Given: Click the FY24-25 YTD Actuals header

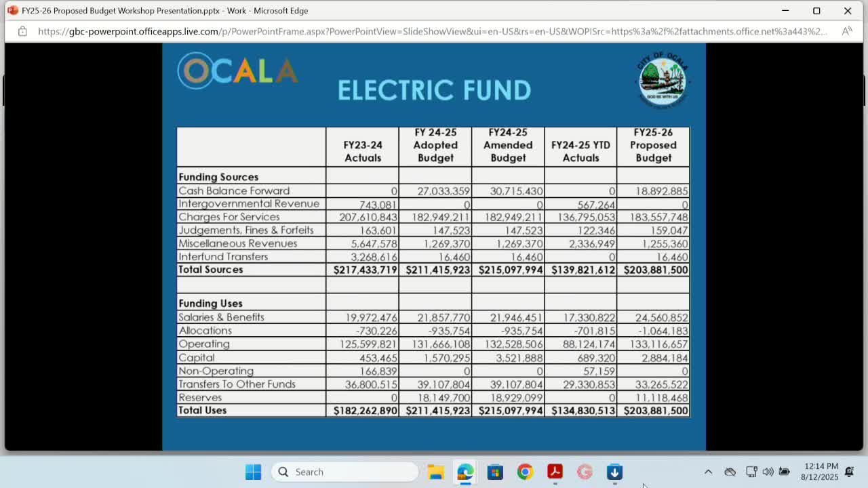Looking at the screenshot, I should pos(580,151).
